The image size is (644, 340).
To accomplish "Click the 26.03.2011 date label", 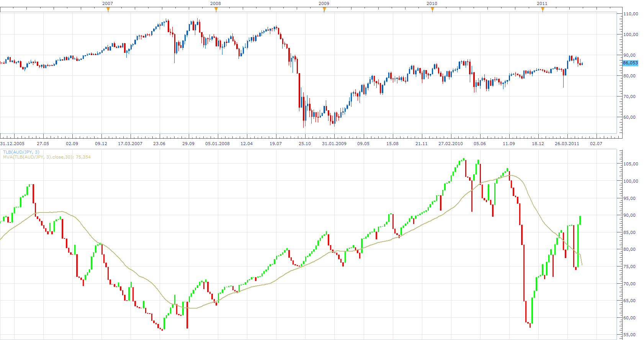I will coord(567,144).
